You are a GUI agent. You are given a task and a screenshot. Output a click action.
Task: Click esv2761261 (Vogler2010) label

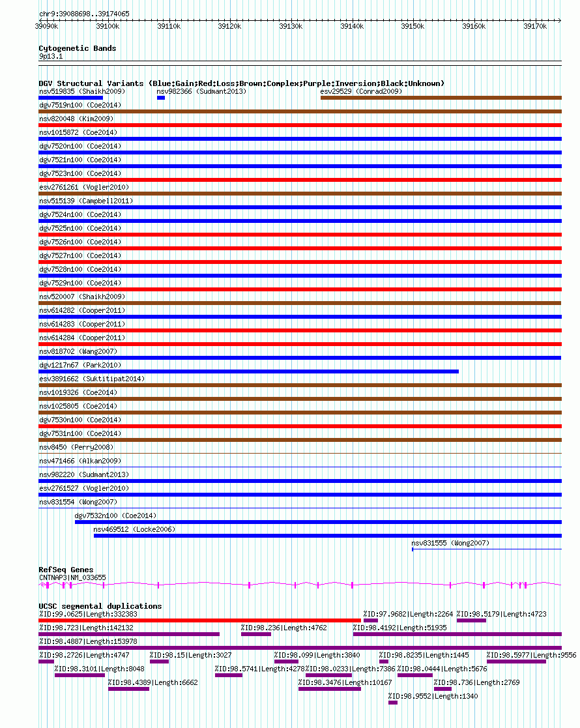84,187
